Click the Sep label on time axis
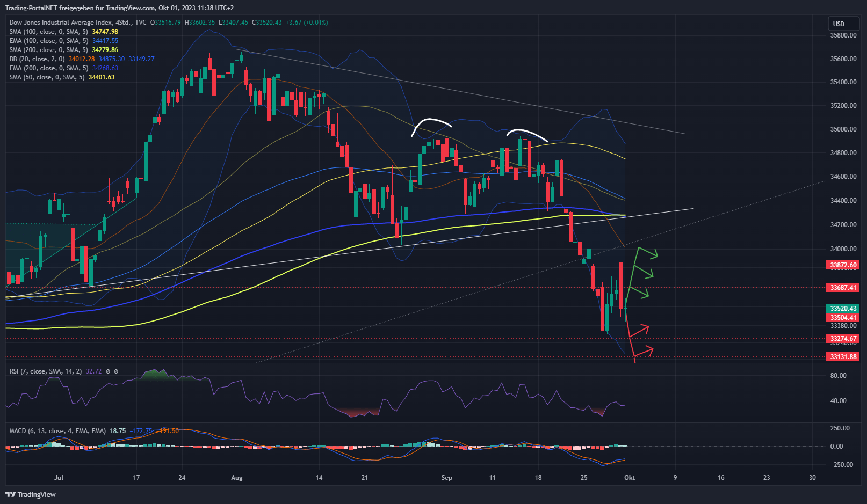Screen dimensions: 867x504 pos(446,478)
